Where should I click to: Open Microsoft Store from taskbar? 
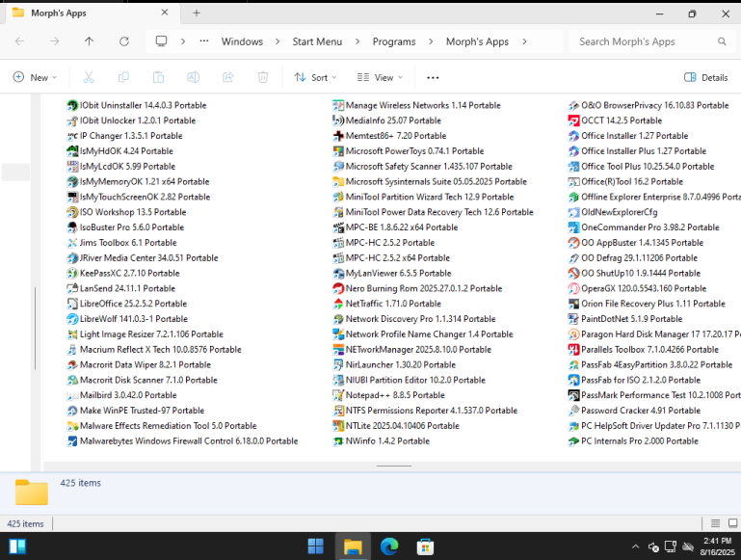425,547
